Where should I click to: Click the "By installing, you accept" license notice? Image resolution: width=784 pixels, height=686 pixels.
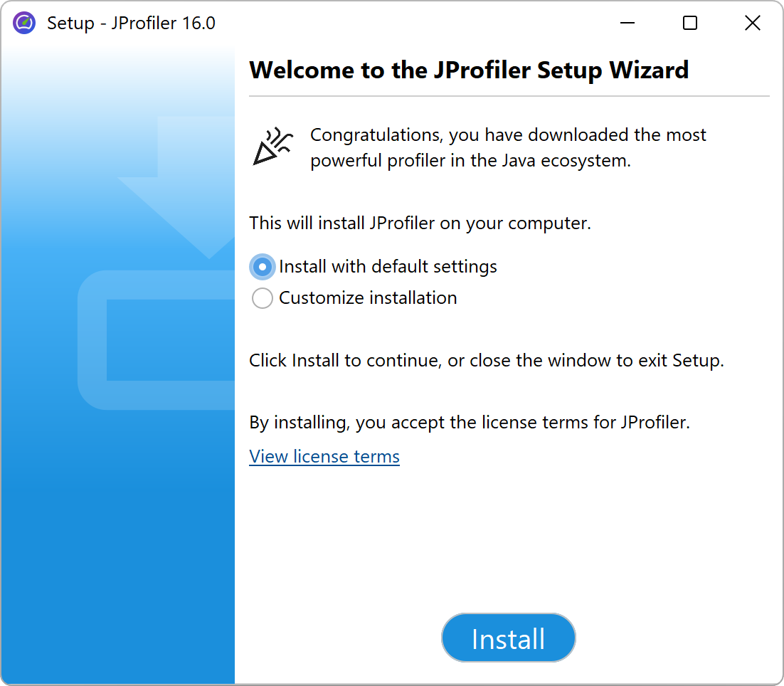pos(470,423)
